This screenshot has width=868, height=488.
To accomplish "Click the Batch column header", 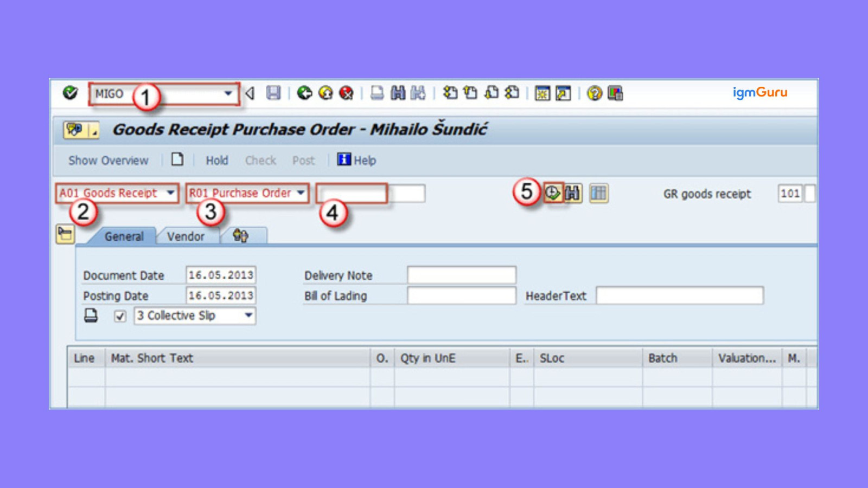I will pos(678,358).
